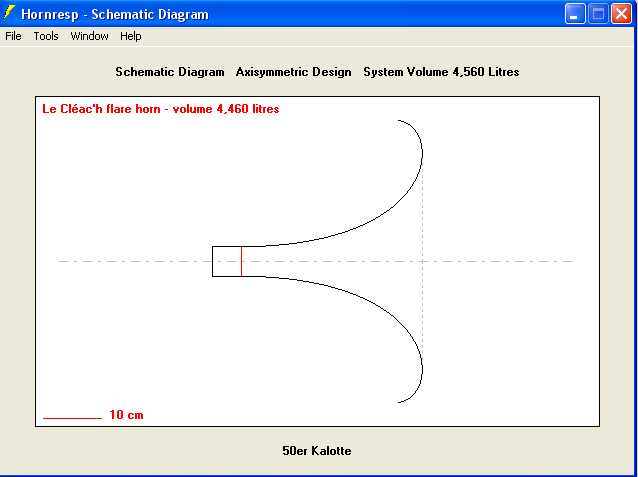Click the red diaphragm line in throat chamber
This screenshot has width=638, height=477.
(241, 261)
